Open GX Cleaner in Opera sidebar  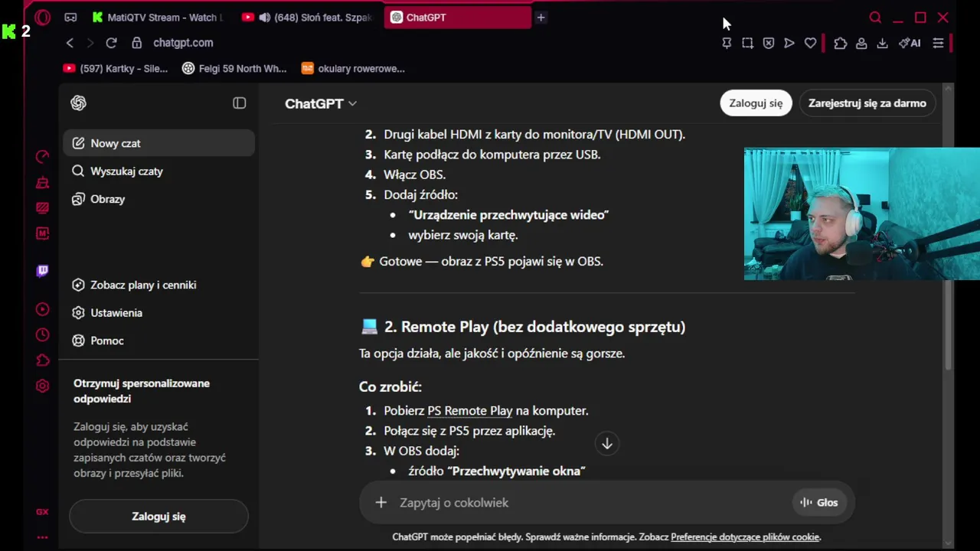coord(43,182)
